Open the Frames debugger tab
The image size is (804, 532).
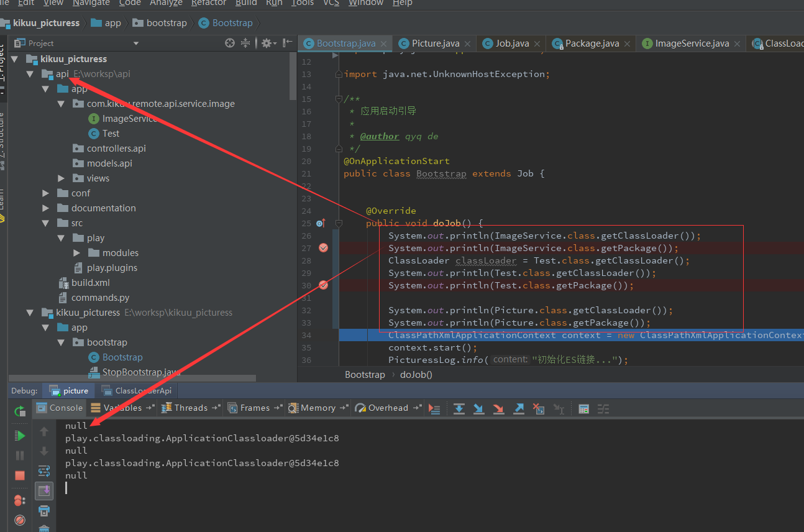tap(255, 408)
